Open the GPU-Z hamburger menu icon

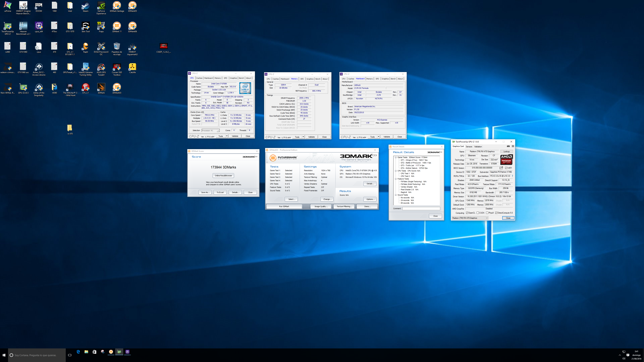coord(513,146)
